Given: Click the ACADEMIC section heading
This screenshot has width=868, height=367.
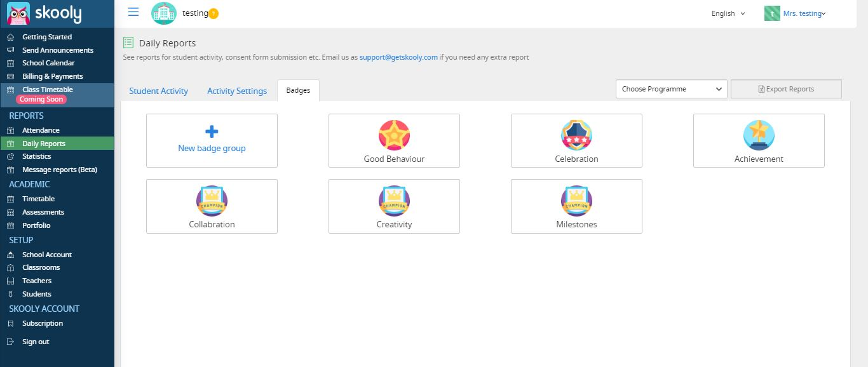Looking at the screenshot, I should click(x=29, y=184).
